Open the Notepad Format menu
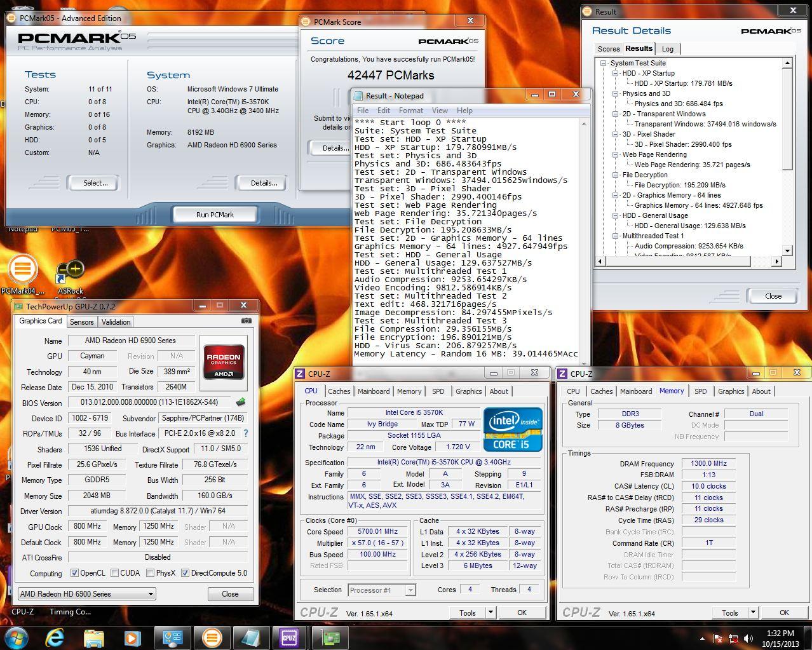 (410, 111)
